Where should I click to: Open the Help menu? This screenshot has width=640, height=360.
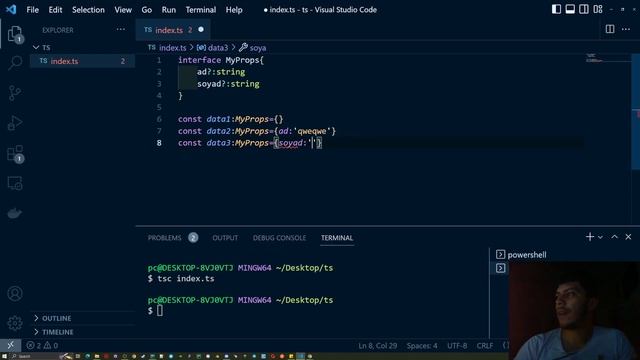point(234,10)
